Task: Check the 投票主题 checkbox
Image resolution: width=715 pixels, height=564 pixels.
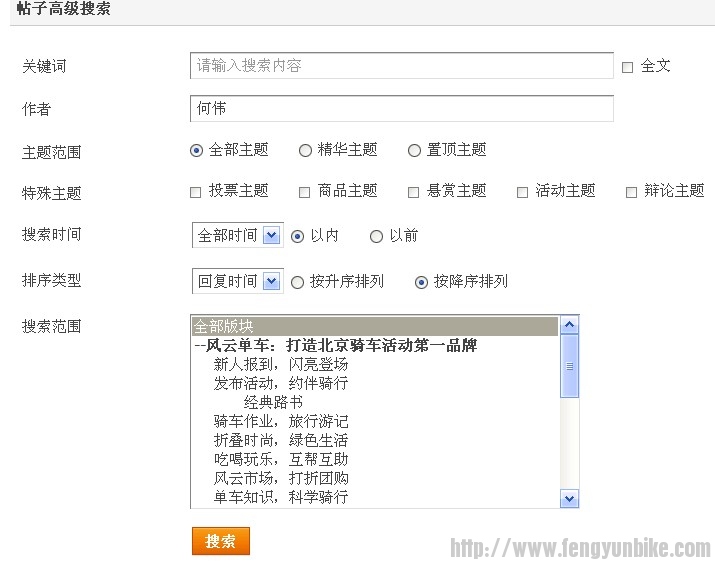Action: click(x=196, y=192)
